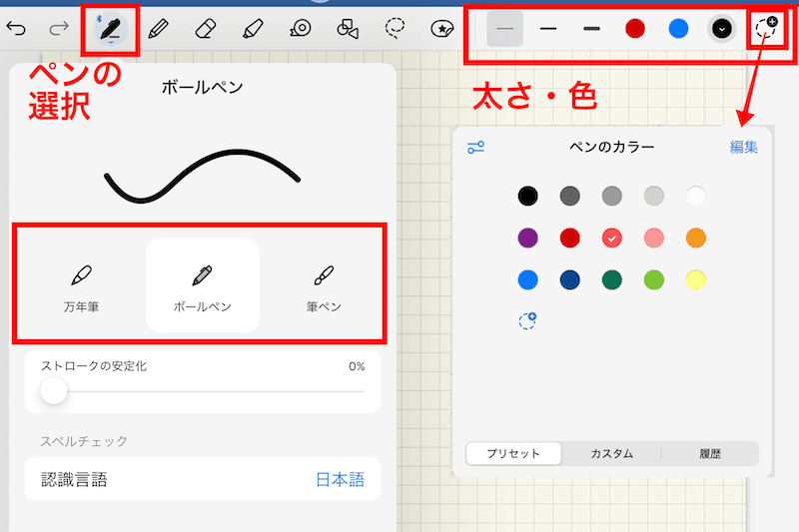Select the pen tool in toolbar
The height and width of the screenshot is (532, 799).
point(111,29)
